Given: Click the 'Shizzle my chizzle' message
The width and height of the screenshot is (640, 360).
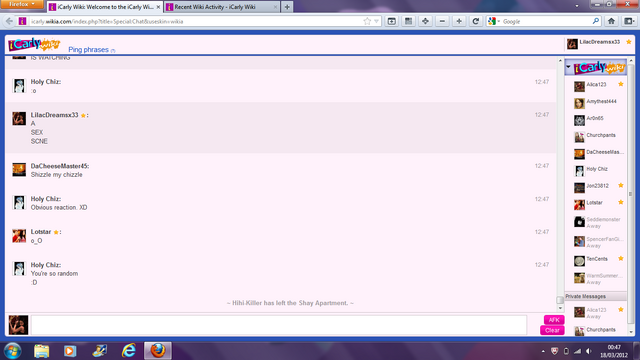Looking at the screenshot, I should [x=56, y=175].
